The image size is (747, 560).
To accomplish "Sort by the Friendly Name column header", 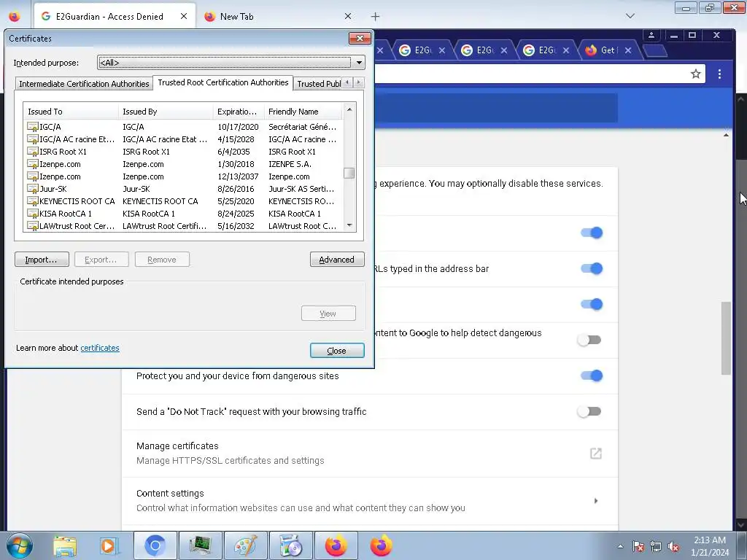I will coord(303,112).
